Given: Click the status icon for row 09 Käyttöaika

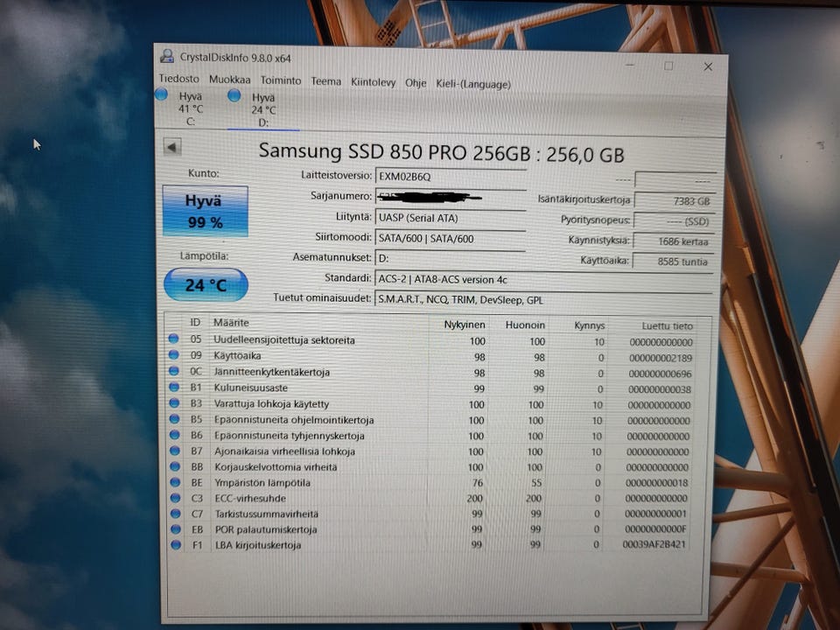Looking at the screenshot, I should [x=173, y=354].
